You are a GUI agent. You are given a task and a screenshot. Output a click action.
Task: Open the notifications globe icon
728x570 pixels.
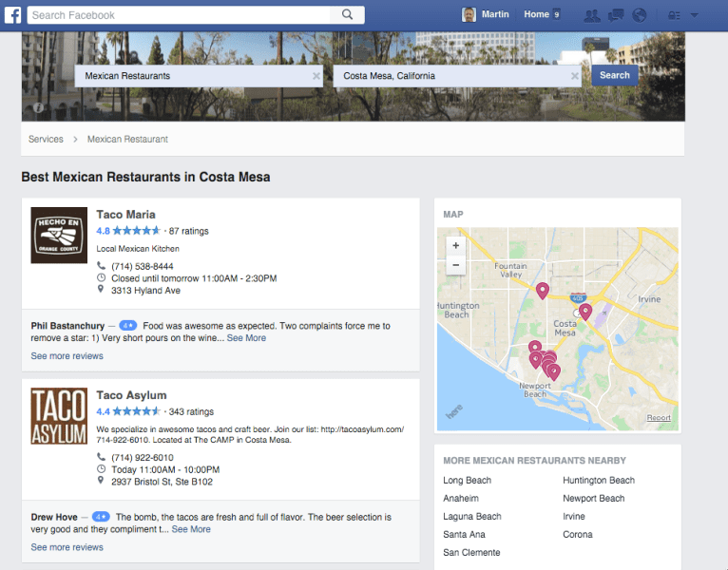click(x=640, y=15)
